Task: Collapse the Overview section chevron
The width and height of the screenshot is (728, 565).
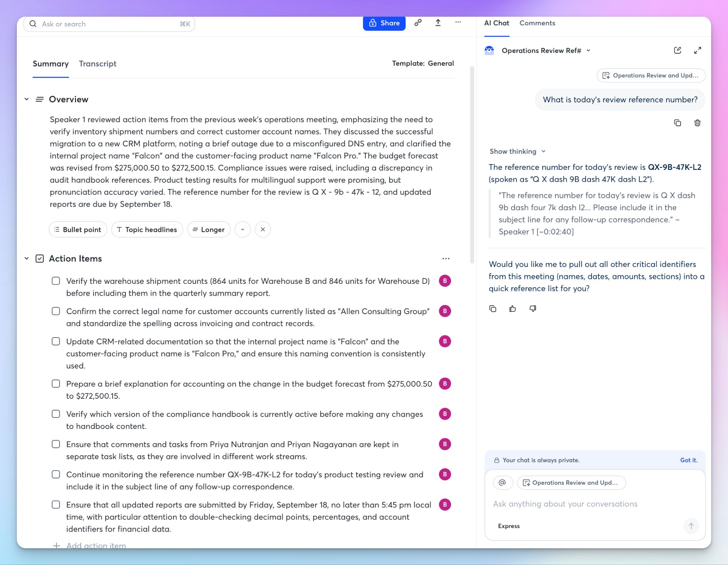Action: 27,99
